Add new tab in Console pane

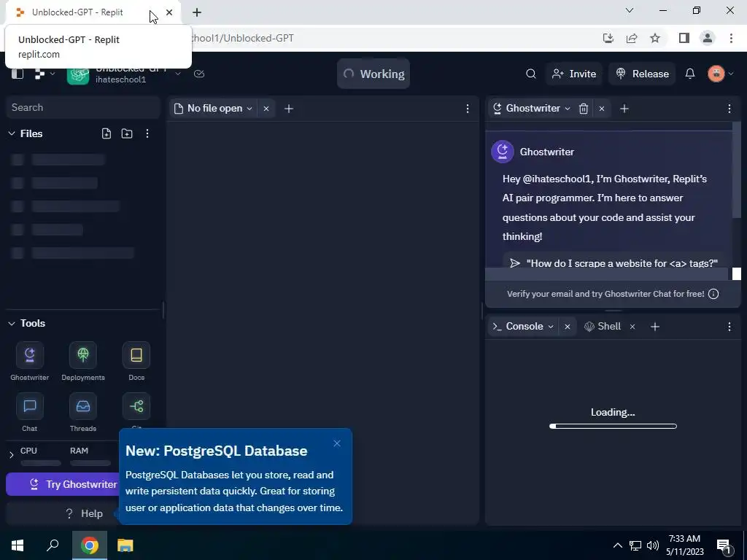(655, 327)
